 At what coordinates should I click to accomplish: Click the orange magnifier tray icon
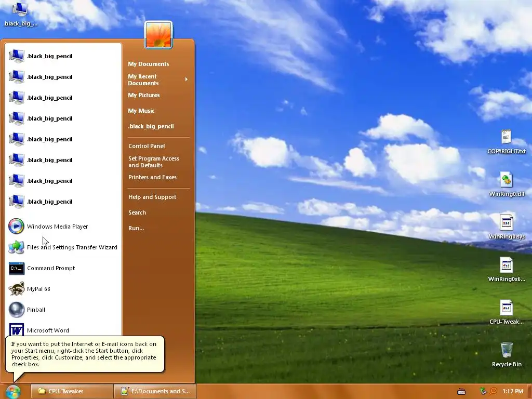pos(493,391)
